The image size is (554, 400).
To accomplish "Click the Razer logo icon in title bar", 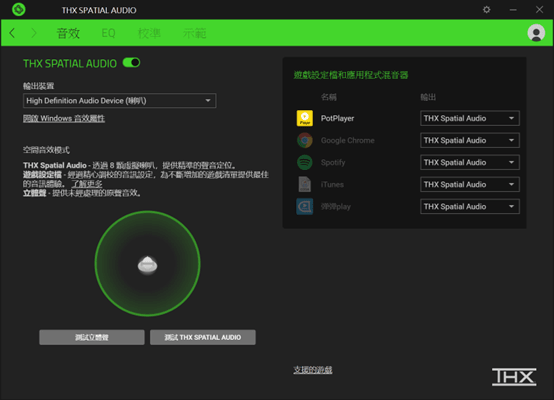I will coord(19,10).
